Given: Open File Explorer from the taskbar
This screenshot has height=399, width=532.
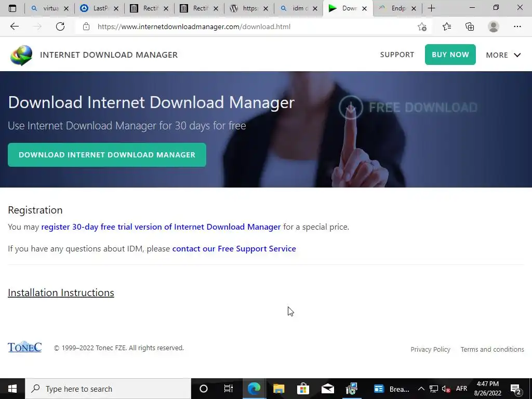Looking at the screenshot, I should [x=278, y=389].
